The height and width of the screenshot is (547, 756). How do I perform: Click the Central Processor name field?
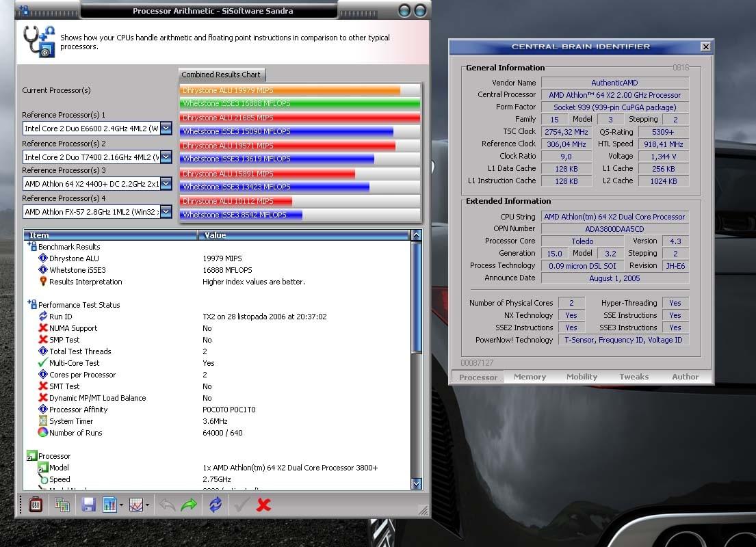tap(615, 95)
